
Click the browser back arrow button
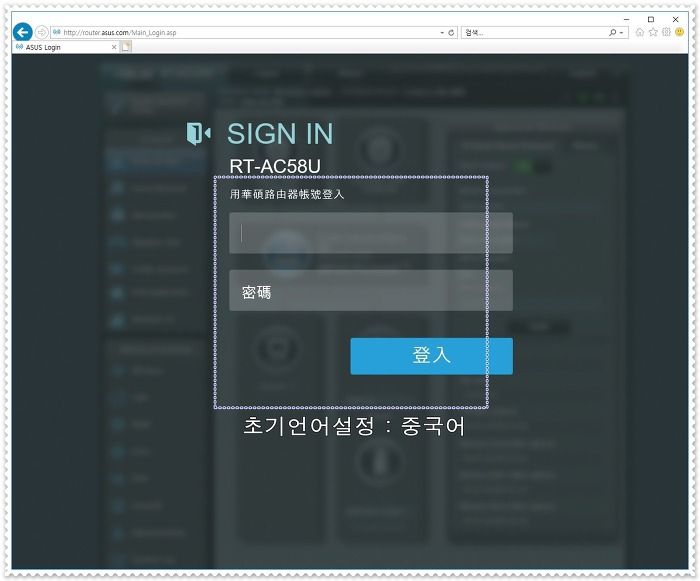tap(22, 32)
